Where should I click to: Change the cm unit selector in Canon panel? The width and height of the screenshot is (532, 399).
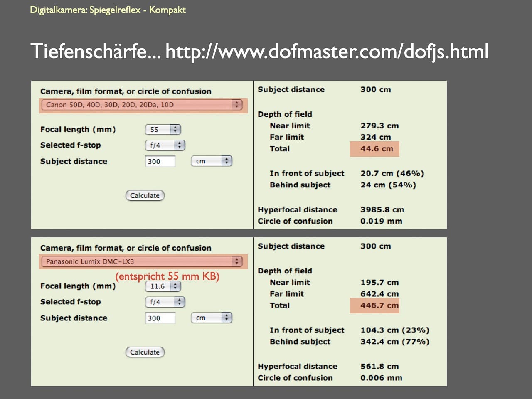coord(211,161)
